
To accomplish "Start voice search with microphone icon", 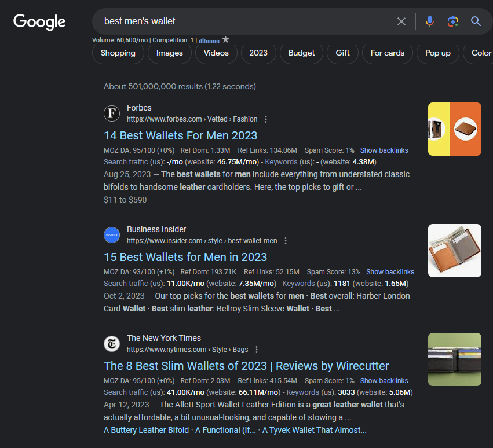I will pyautogui.click(x=429, y=21).
